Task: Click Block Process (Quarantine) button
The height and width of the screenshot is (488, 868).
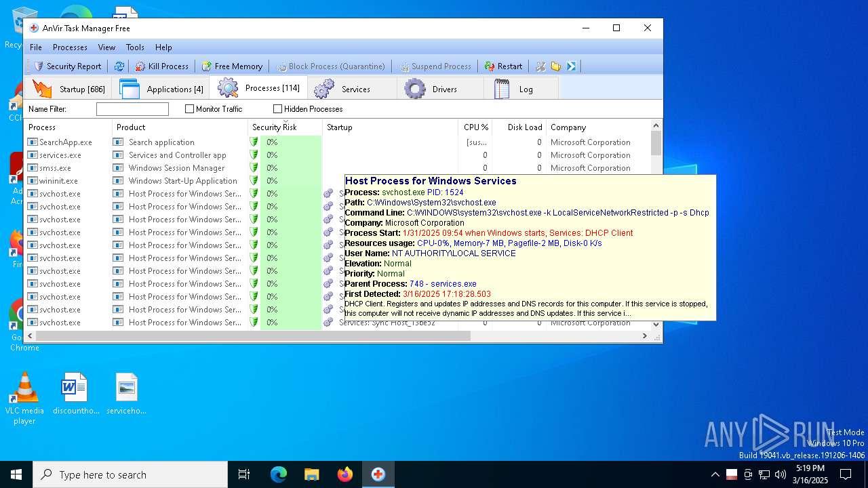Action: pyautogui.click(x=330, y=66)
